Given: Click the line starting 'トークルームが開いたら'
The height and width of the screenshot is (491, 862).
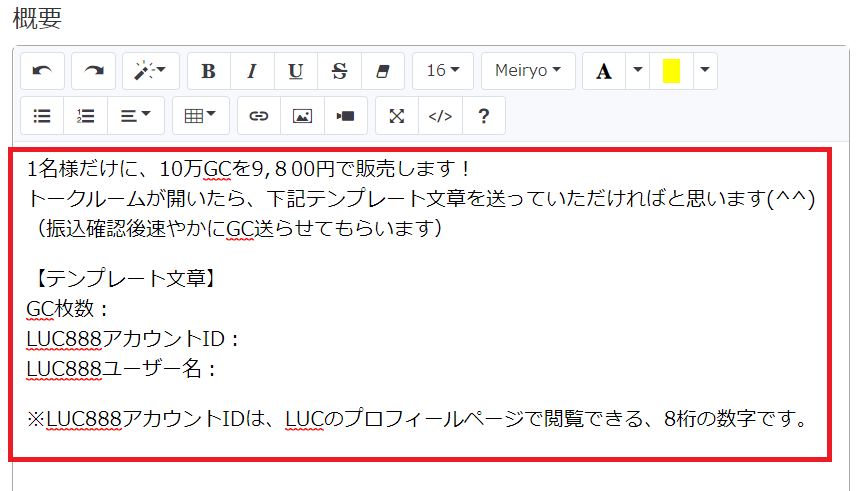Looking at the screenshot, I should pyautogui.click(x=421, y=198).
